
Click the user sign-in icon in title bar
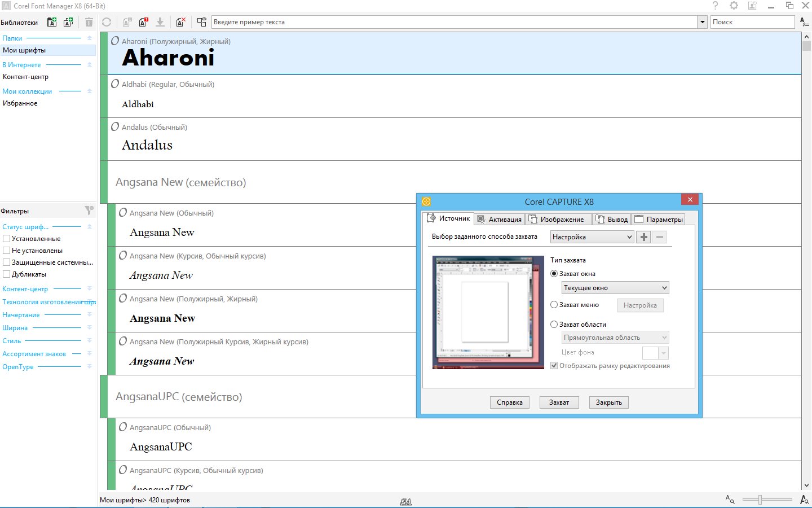[752, 6]
